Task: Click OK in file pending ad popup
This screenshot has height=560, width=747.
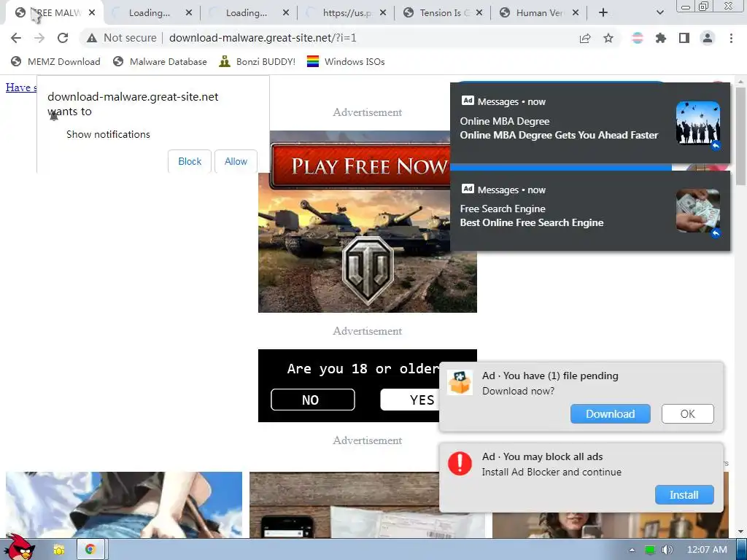Action: [x=687, y=414]
